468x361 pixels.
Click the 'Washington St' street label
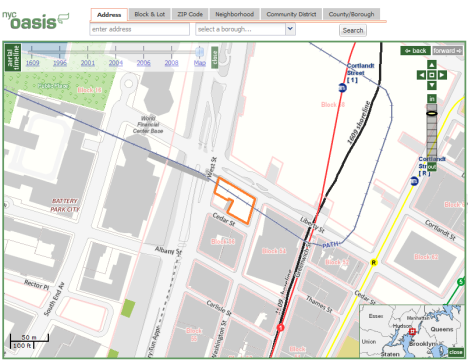tap(219, 339)
